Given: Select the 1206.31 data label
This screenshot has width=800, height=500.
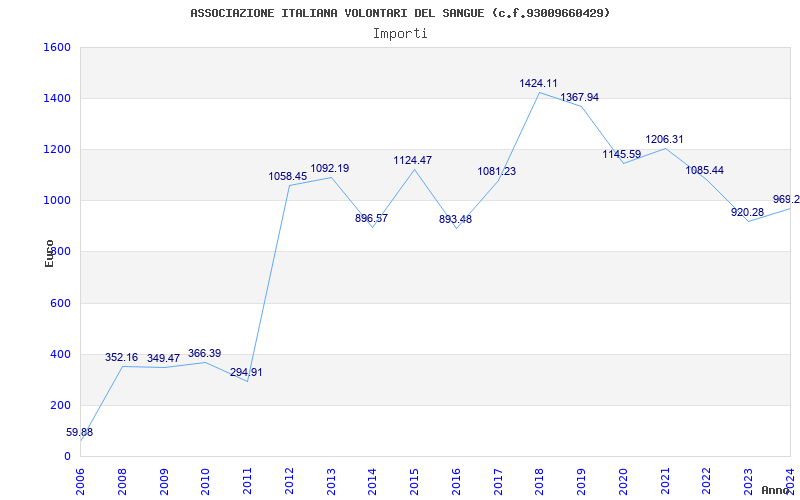Looking at the screenshot, I should click(664, 139).
